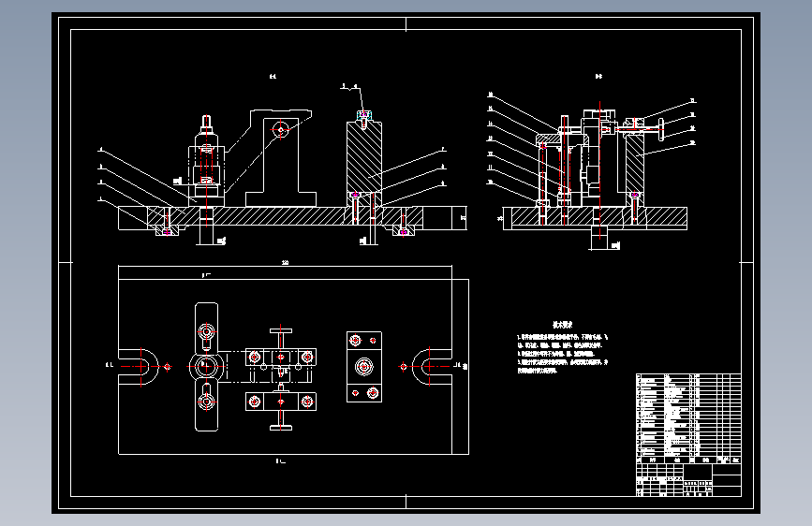Select the left U-shaped mounting slot in plan view
812x526 pixels.
(x=139, y=367)
